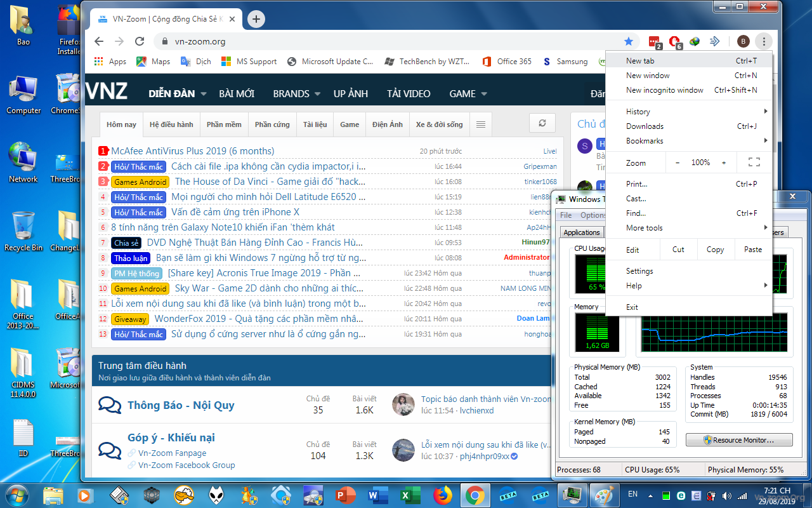
Task: Click the Apps bookmark grid icon
Action: [98, 62]
